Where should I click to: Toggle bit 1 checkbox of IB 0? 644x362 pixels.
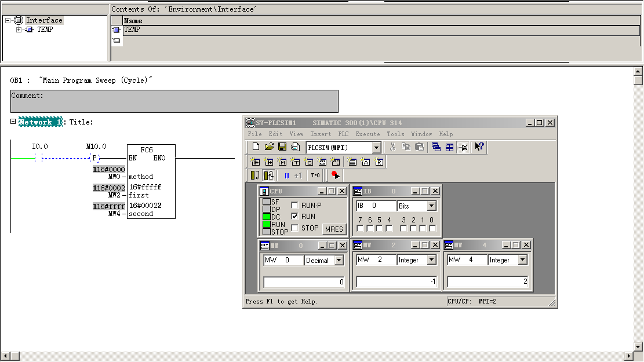(x=423, y=229)
